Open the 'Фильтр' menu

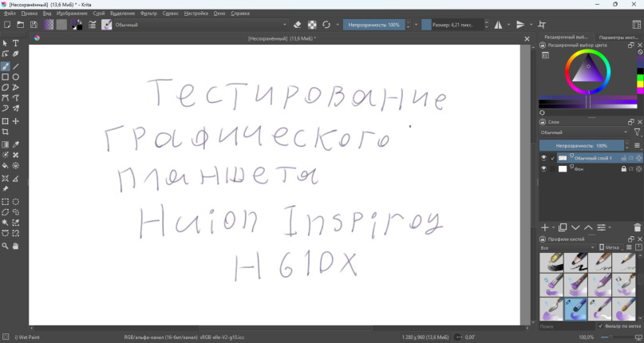click(x=148, y=14)
